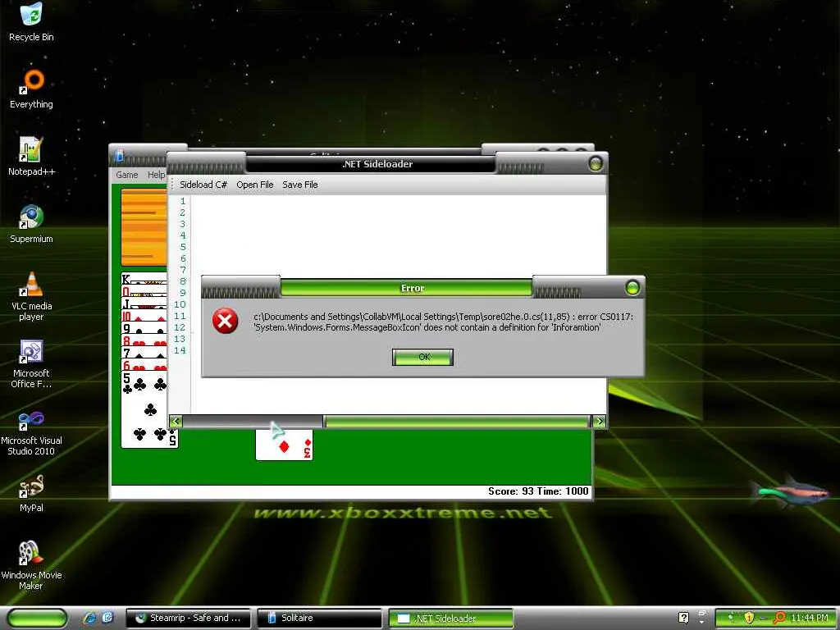Click line number 14 in editor gutter
Viewport: 840px width, 630px height.
[180, 350]
